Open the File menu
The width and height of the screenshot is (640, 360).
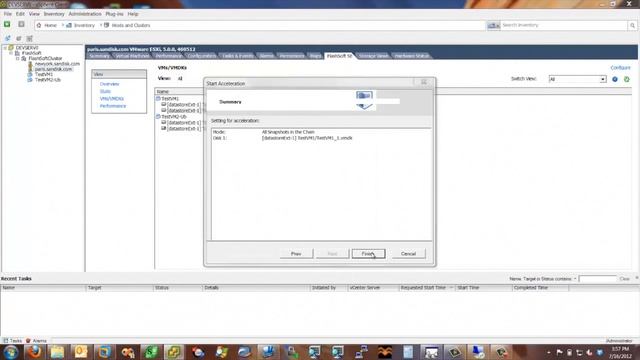[x=8, y=14]
